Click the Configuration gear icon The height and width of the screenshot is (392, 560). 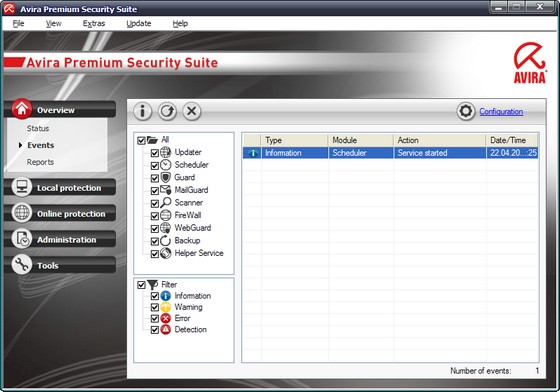point(466,111)
